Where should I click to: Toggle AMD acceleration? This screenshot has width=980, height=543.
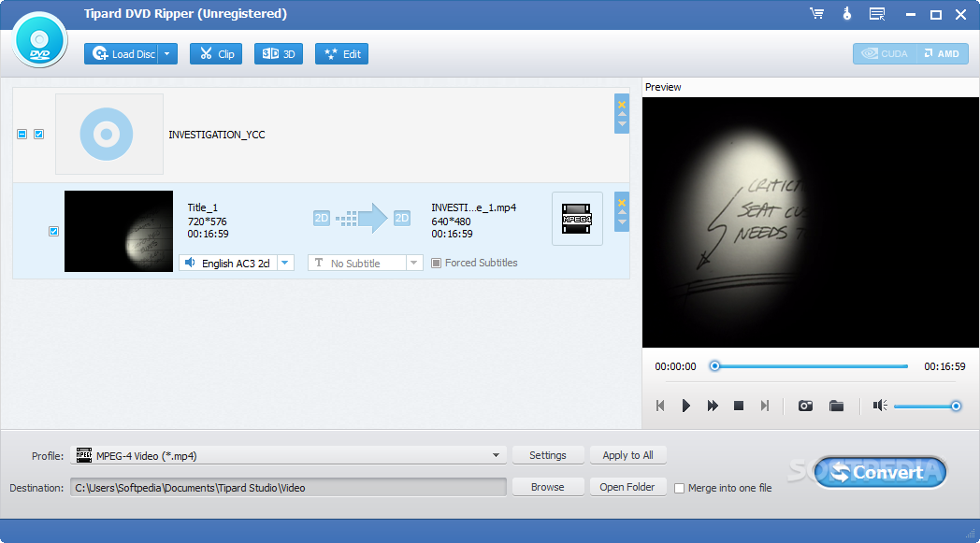[943, 53]
